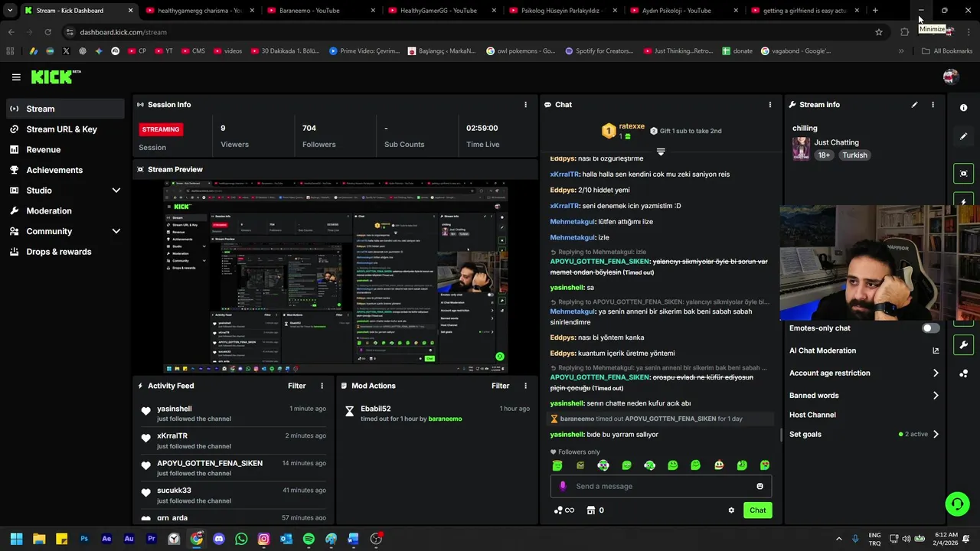Image resolution: width=980 pixels, height=551 pixels.
Task: Expand Set goals with 2 active
Action: [864, 435]
